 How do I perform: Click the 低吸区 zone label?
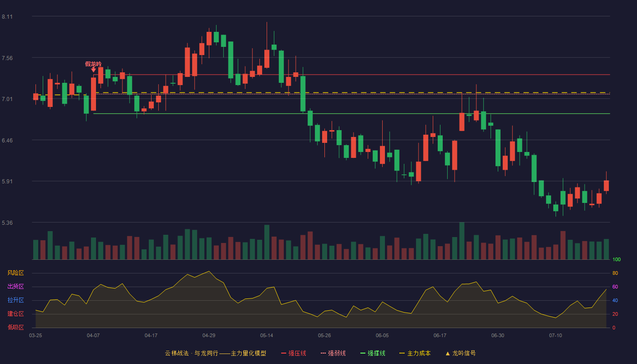(15, 327)
